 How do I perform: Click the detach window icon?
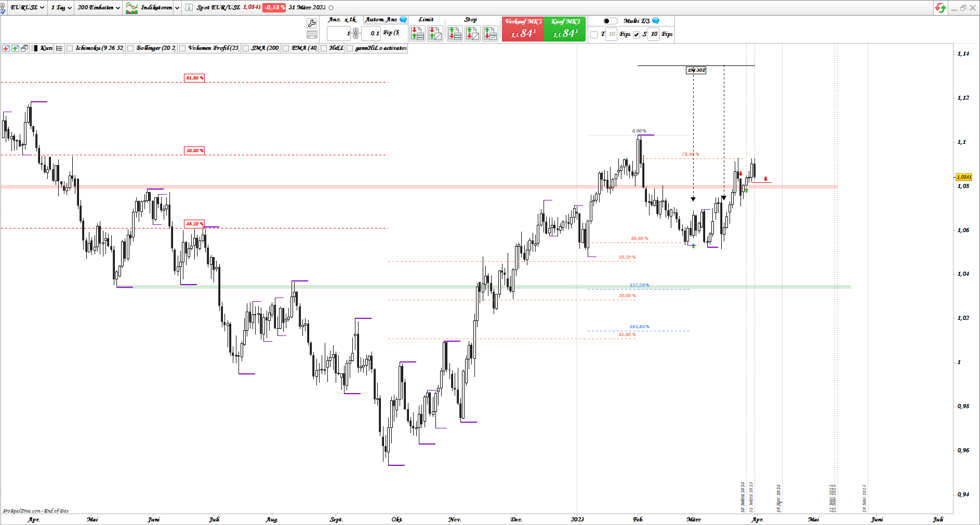tap(24, 48)
